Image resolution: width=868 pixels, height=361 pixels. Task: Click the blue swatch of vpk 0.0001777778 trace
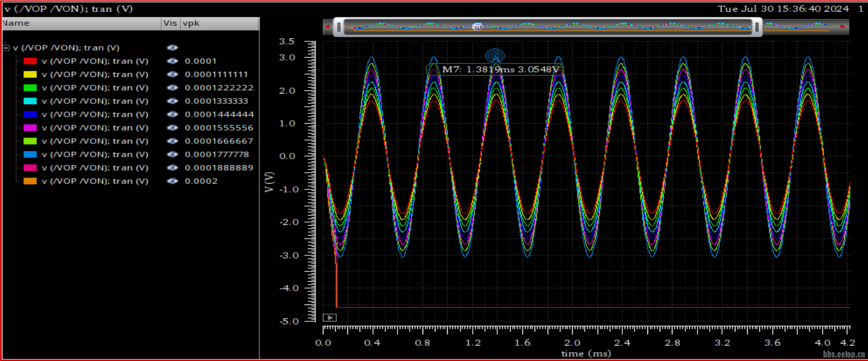click(x=30, y=155)
